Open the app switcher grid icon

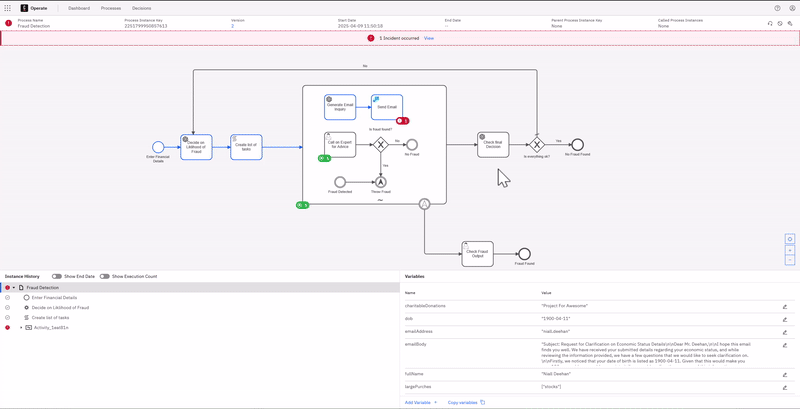click(x=7, y=7)
